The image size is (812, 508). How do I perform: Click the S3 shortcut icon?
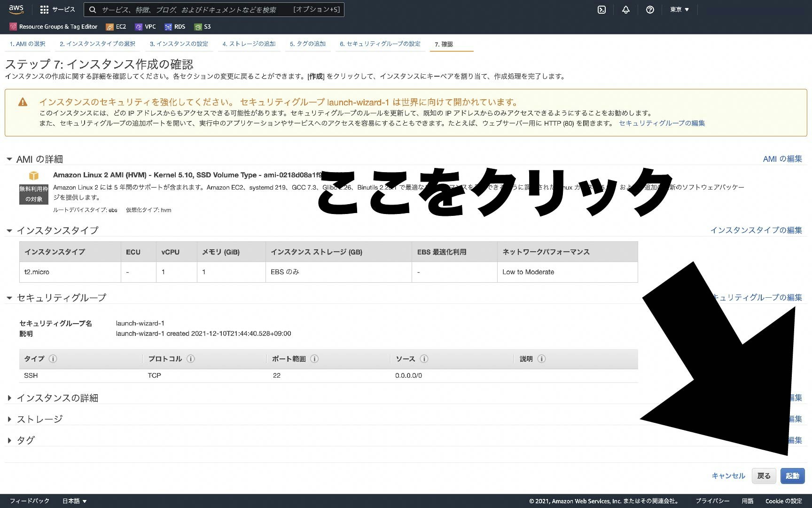click(x=198, y=27)
